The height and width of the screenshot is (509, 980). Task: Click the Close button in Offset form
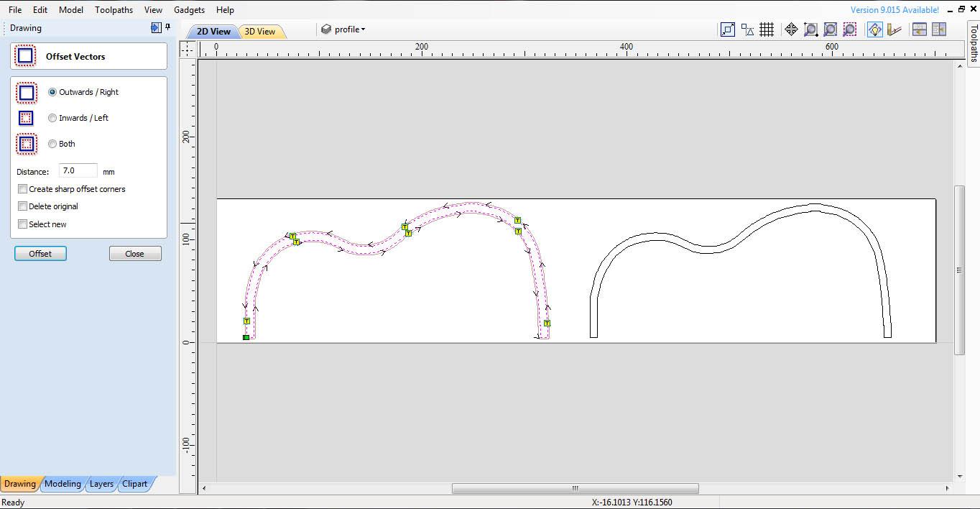coord(135,254)
